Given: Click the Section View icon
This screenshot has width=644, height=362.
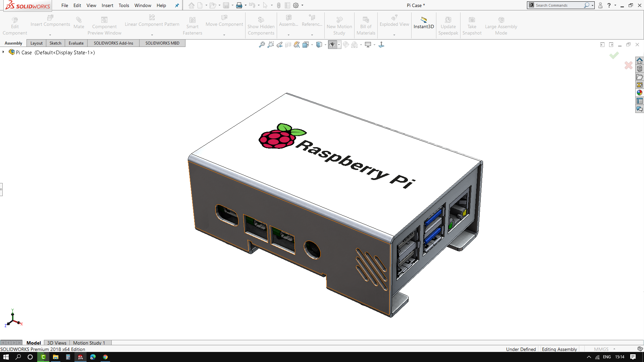Looking at the screenshot, I should (288, 45).
